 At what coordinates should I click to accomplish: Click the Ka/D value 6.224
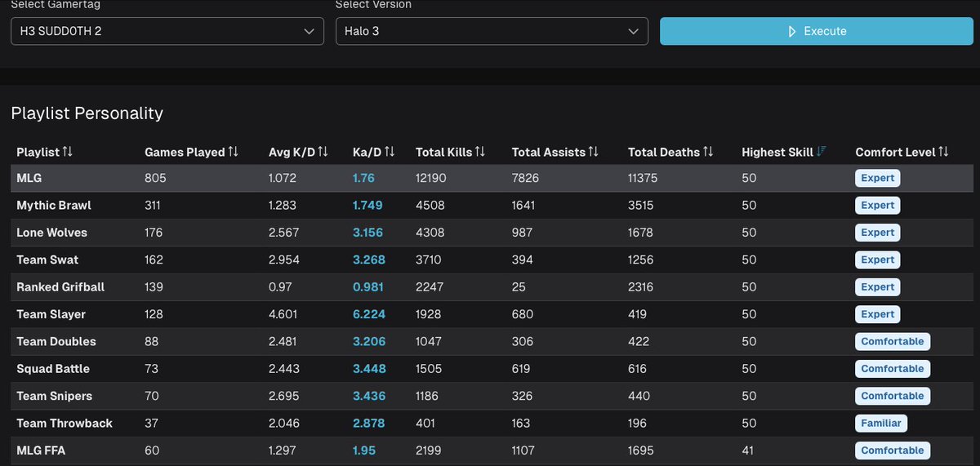tap(369, 314)
